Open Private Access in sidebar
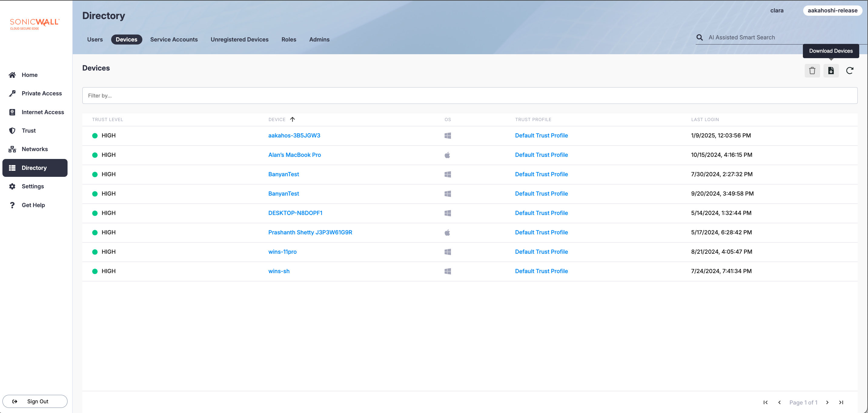 coord(41,93)
